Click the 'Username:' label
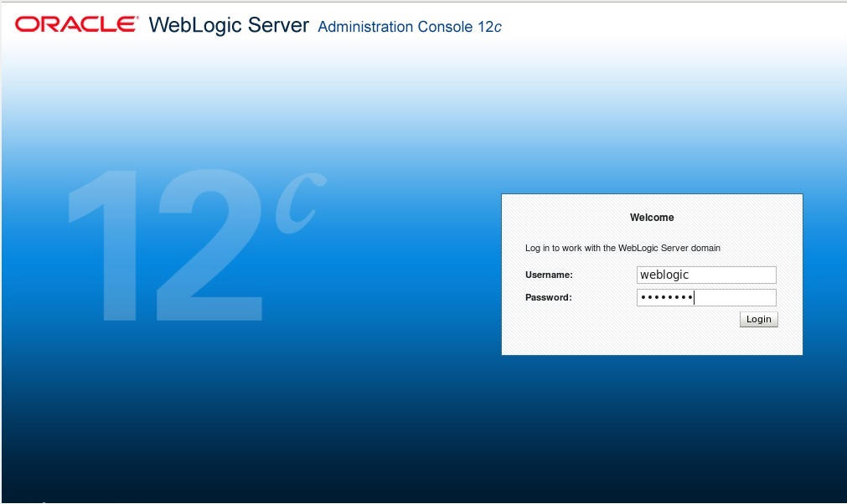Viewport: 847px width, 504px height. [549, 275]
